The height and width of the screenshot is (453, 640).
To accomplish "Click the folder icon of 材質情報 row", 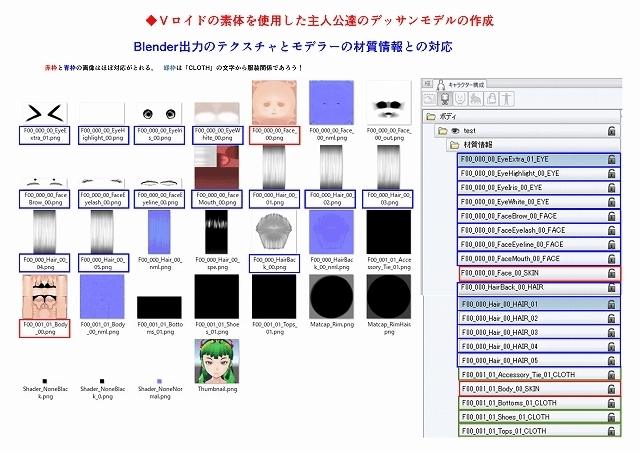I will (x=455, y=145).
